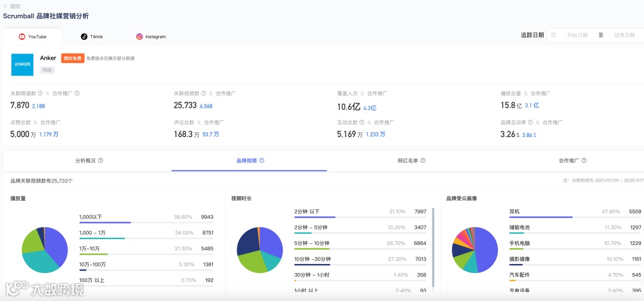Open the 网红名单 tab
The height and width of the screenshot is (301, 644).
pyautogui.click(x=411, y=160)
